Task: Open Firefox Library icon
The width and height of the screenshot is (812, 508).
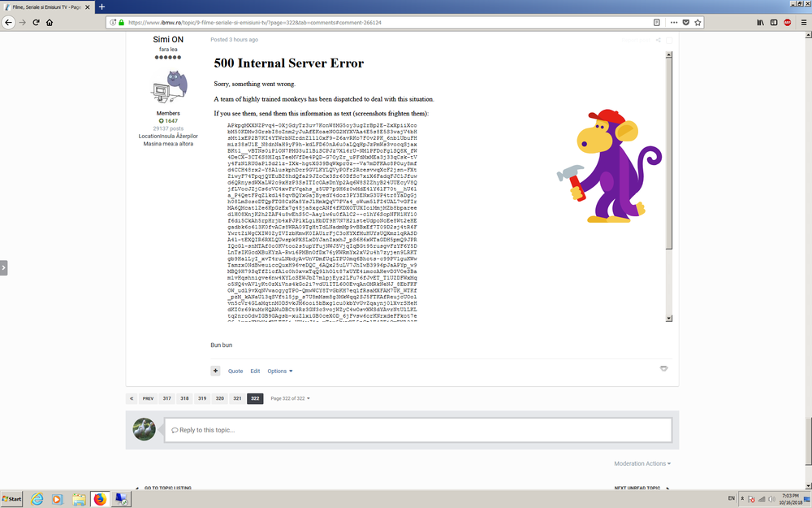Action: click(x=760, y=22)
